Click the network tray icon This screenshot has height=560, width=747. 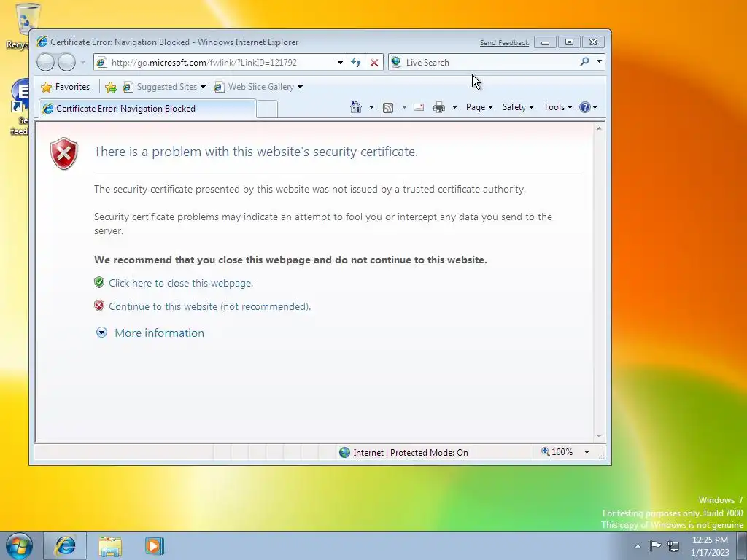coord(673,545)
